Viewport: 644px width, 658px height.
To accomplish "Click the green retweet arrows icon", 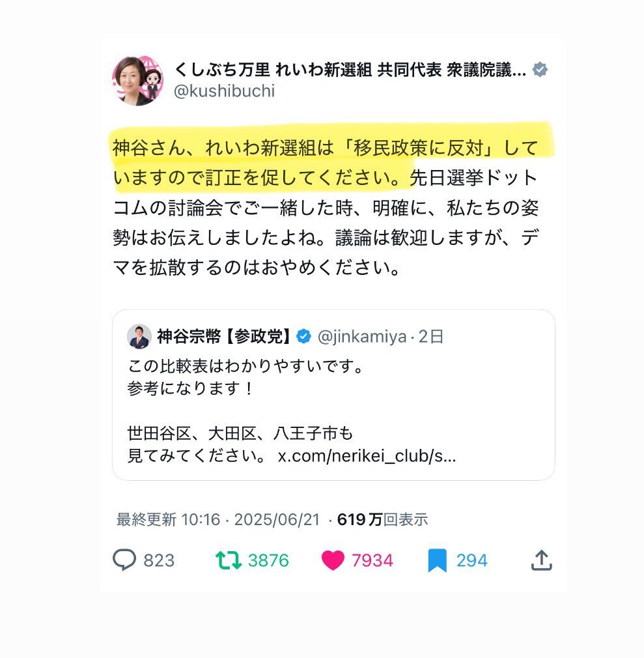I will click(x=228, y=560).
